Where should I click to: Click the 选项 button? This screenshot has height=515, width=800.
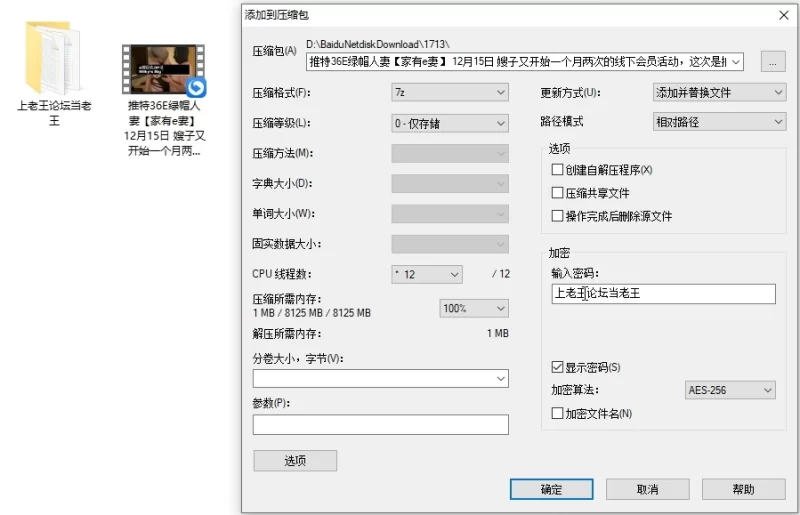(295, 460)
